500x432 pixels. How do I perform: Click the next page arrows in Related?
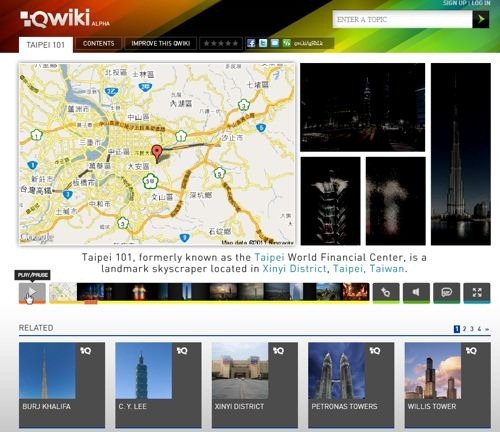click(487, 329)
